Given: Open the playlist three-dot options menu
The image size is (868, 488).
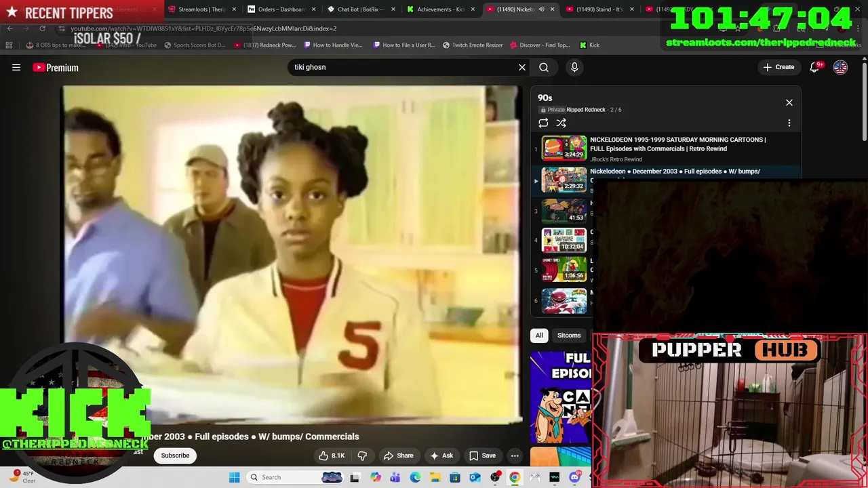Looking at the screenshot, I should click(x=789, y=123).
